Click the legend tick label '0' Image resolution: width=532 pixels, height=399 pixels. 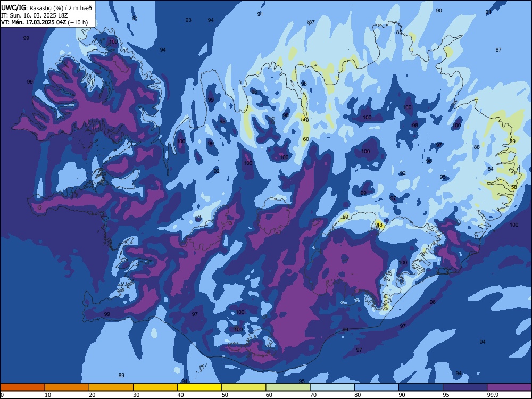[x=2, y=395]
